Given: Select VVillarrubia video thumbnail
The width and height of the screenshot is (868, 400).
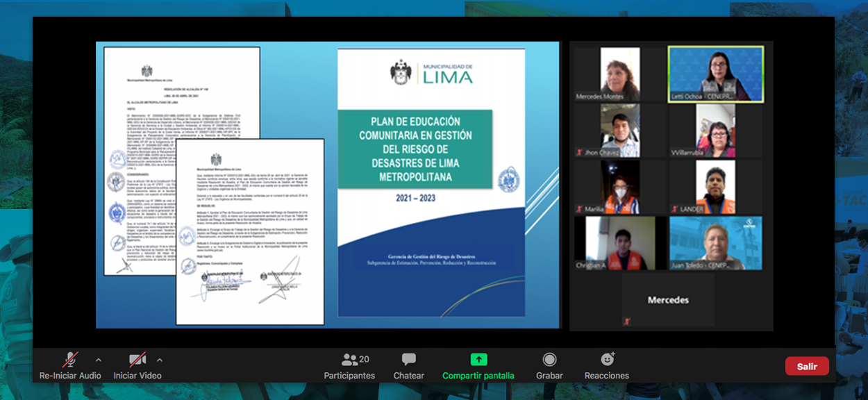Looking at the screenshot, I should tap(716, 131).
